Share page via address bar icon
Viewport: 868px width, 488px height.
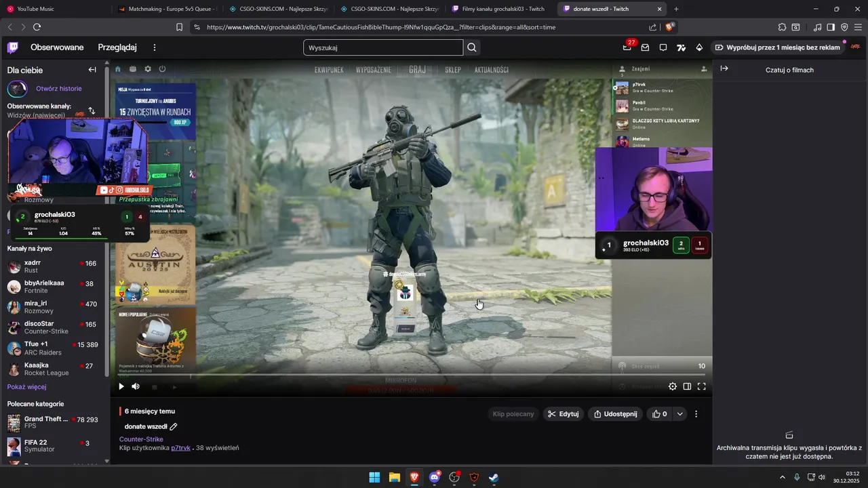pos(652,27)
